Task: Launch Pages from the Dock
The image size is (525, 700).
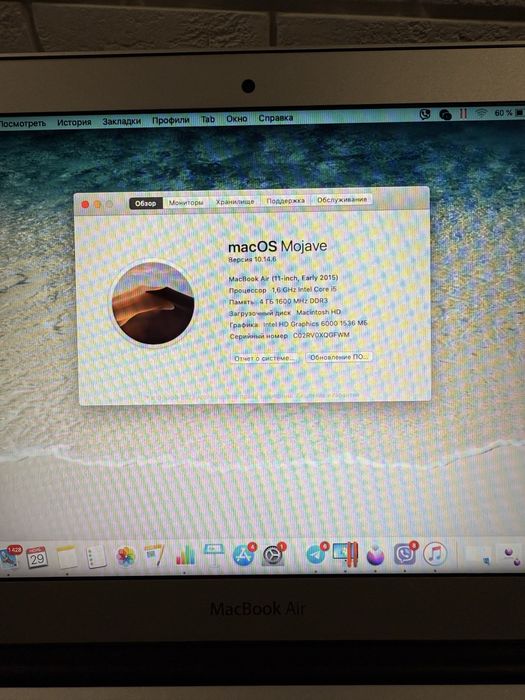Action: click(154, 556)
